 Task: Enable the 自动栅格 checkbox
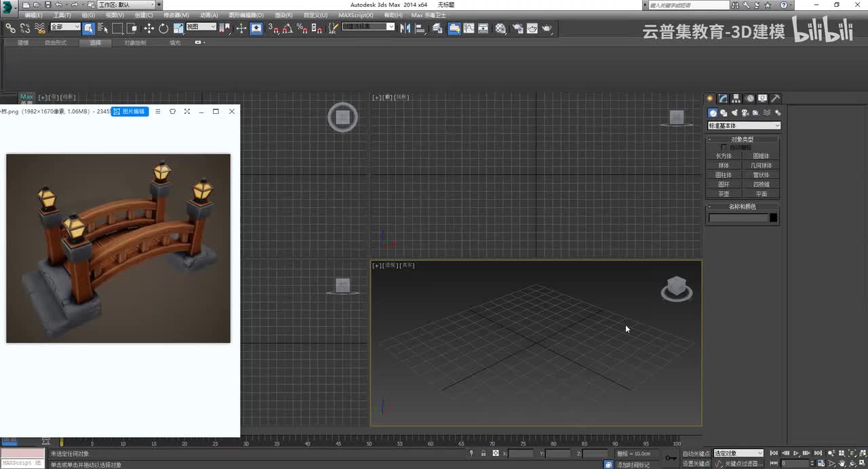724,147
